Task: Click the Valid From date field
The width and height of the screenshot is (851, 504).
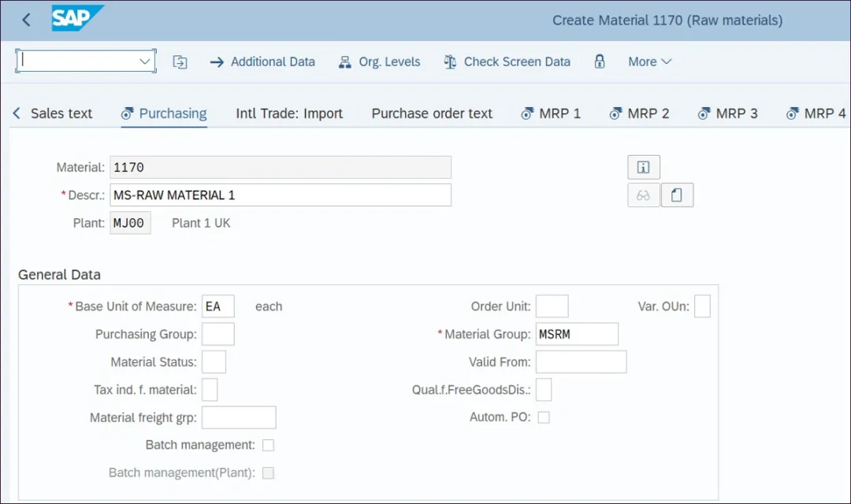Action: click(x=582, y=362)
